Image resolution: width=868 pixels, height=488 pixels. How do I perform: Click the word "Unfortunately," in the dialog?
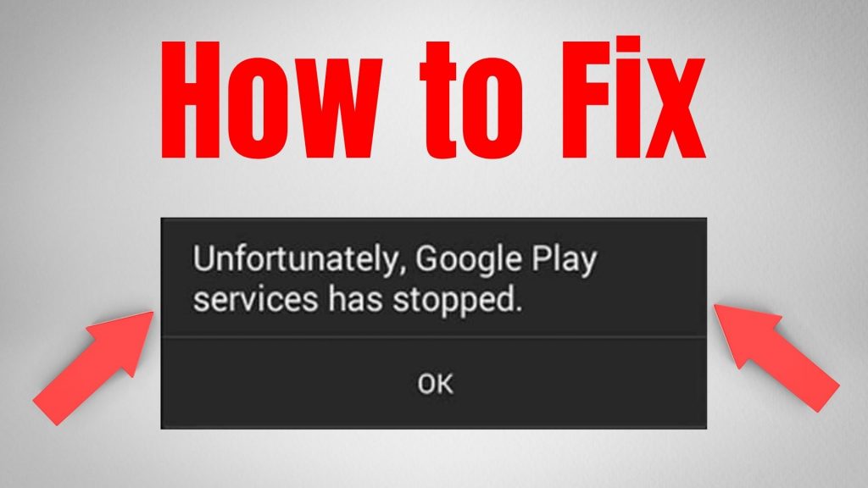[x=296, y=260]
